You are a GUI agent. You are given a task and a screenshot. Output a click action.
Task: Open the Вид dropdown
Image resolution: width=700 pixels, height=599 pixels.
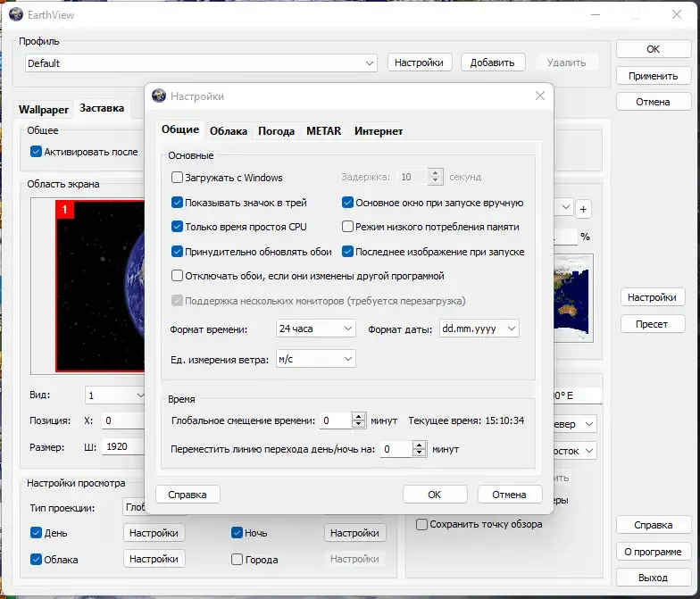[x=115, y=395]
